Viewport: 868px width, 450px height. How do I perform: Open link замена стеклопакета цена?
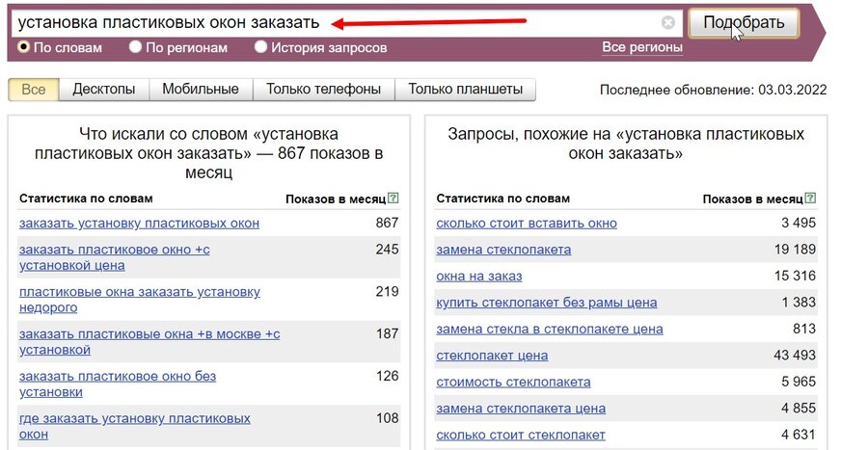pos(521,409)
